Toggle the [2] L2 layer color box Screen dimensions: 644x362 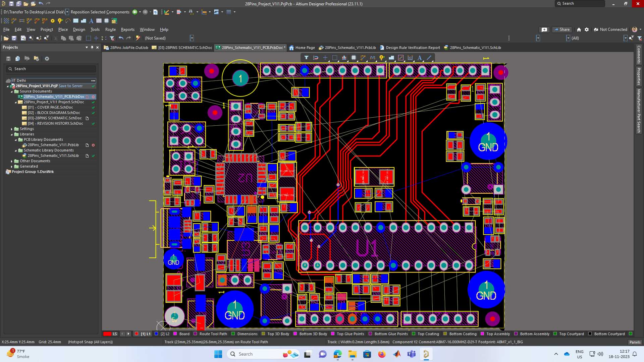[156, 334]
